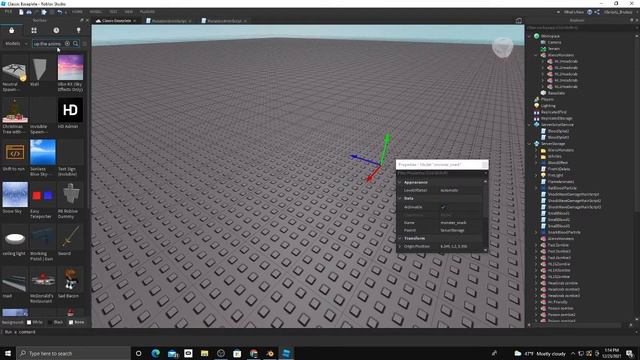Viewport: 640px width, 360px height.
Task: Open Chrome from the taskbar
Action: pyautogui.click(x=253, y=353)
